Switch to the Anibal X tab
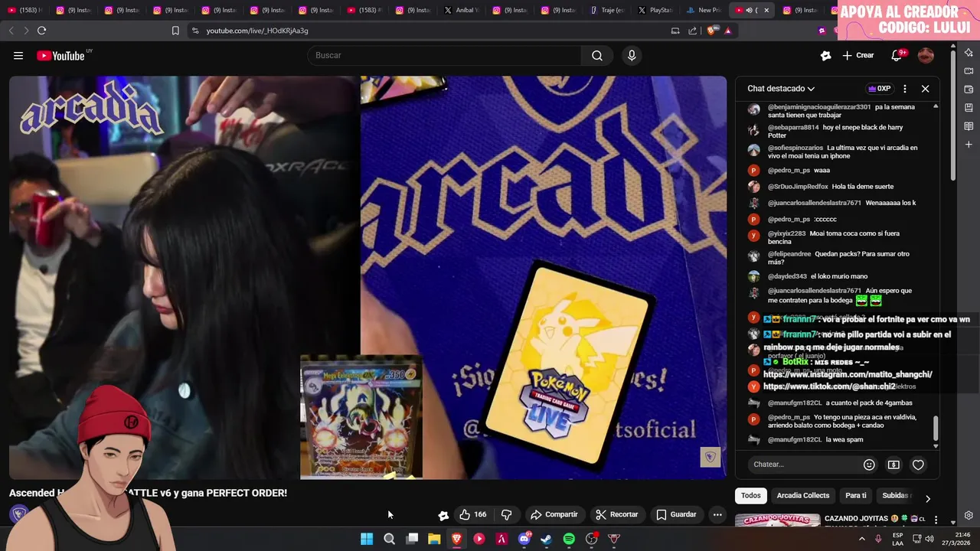The height and width of the screenshot is (551, 980). [461, 10]
